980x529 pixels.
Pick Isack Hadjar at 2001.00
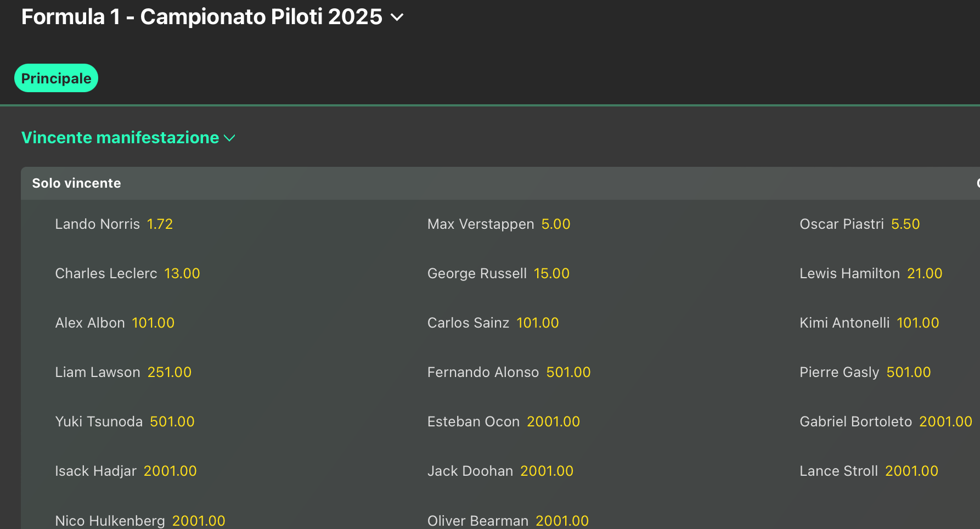coord(170,471)
